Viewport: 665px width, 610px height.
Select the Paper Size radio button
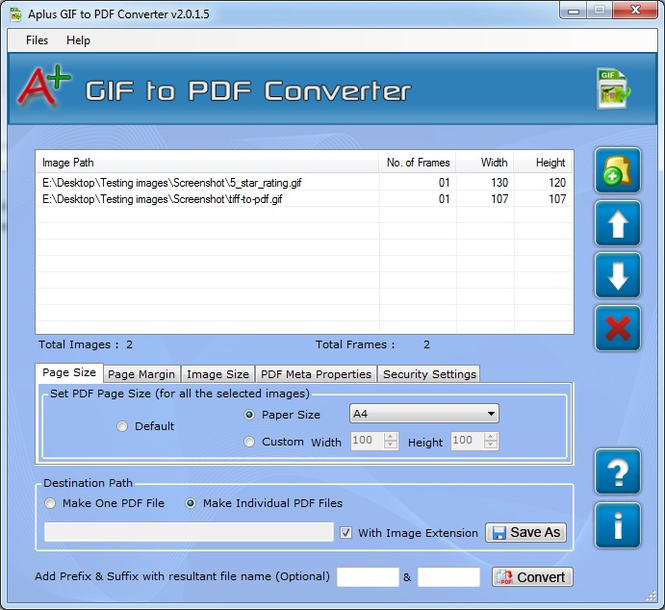pos(249,414)
